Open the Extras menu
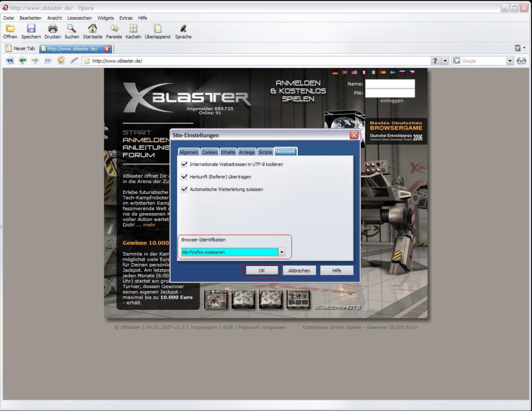The width and height of the screenshot is (532, 411). pos(126,18)
